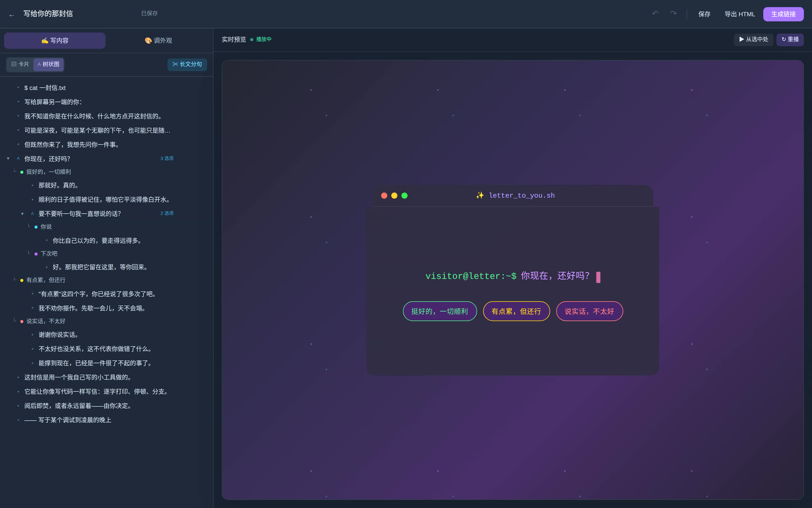Click red bullet of 说实话，不太好 branch
The height and width of the screenshot is (508, 812).
pos(22,322)
